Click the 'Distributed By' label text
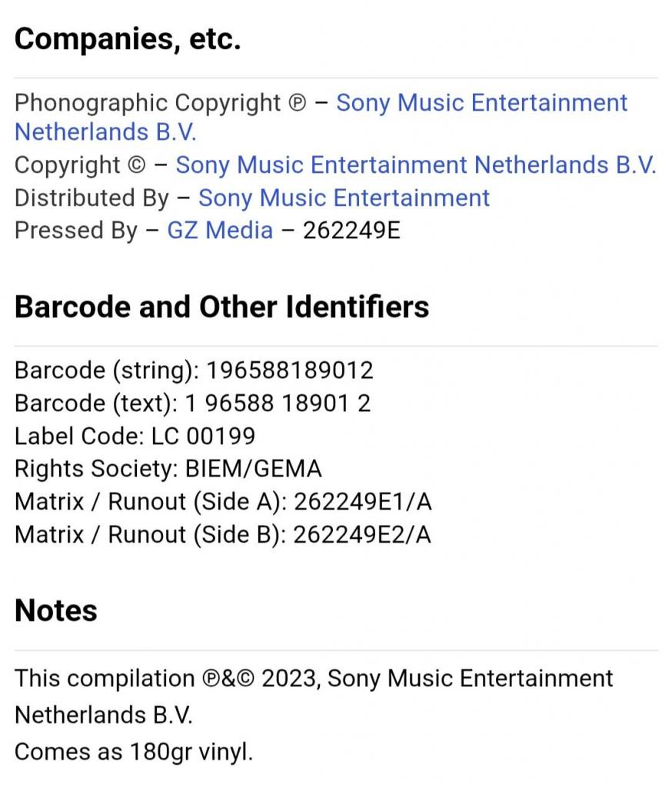 click(x=92, y=198)
